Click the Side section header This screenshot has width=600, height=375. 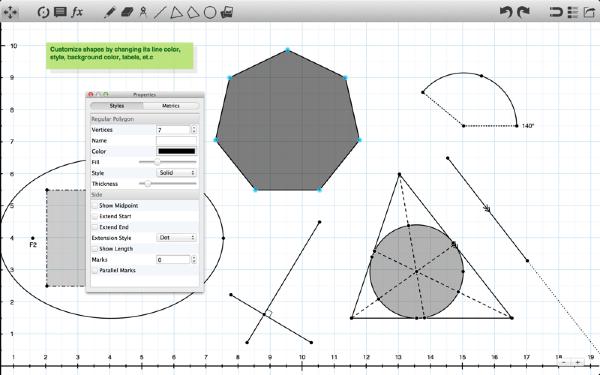tap(145, 195)
